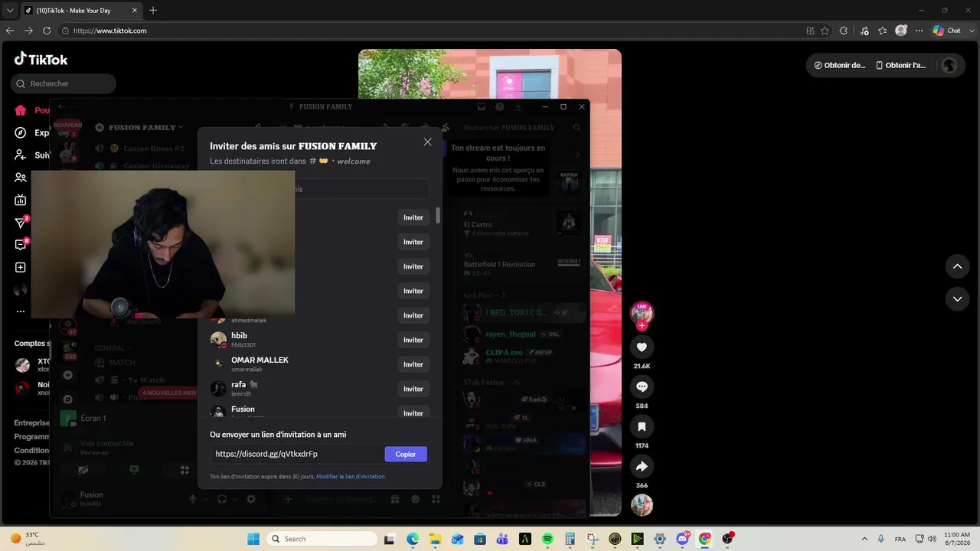
Task: Open Modifier le lien d'invitation link
Action: (351, 477)
